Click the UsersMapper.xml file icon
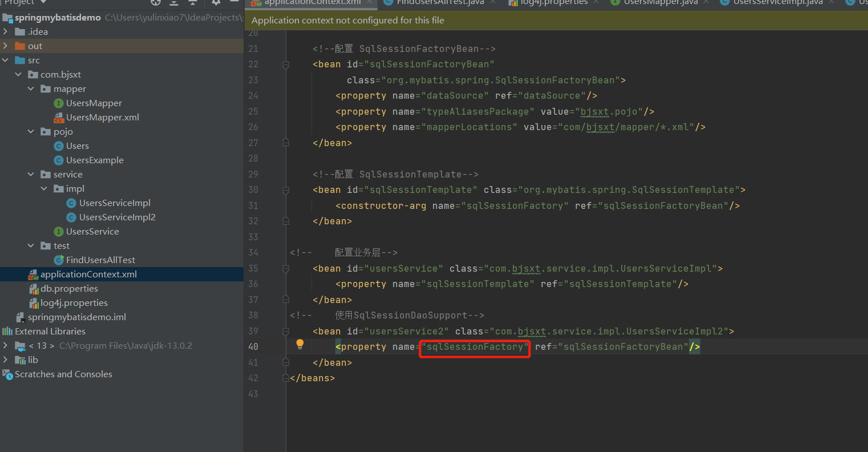The width and height of the screenshot is (868, 452). pos(58,117)
